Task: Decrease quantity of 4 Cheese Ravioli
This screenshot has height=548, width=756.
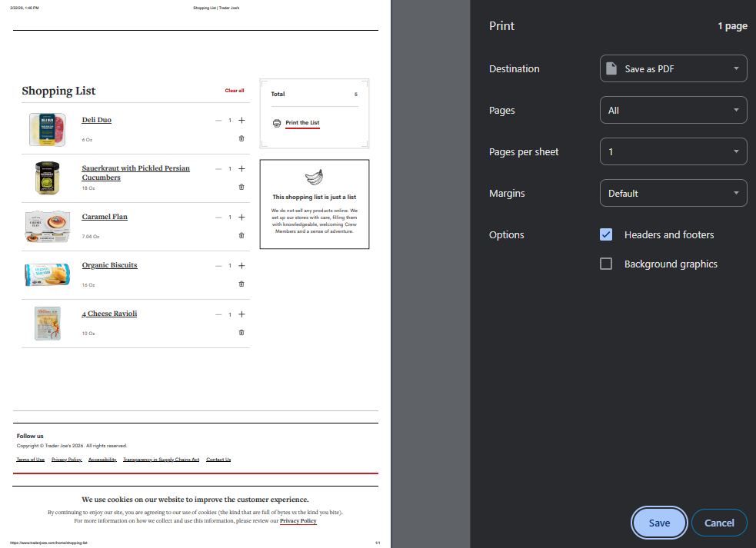Action: point(218,314)
